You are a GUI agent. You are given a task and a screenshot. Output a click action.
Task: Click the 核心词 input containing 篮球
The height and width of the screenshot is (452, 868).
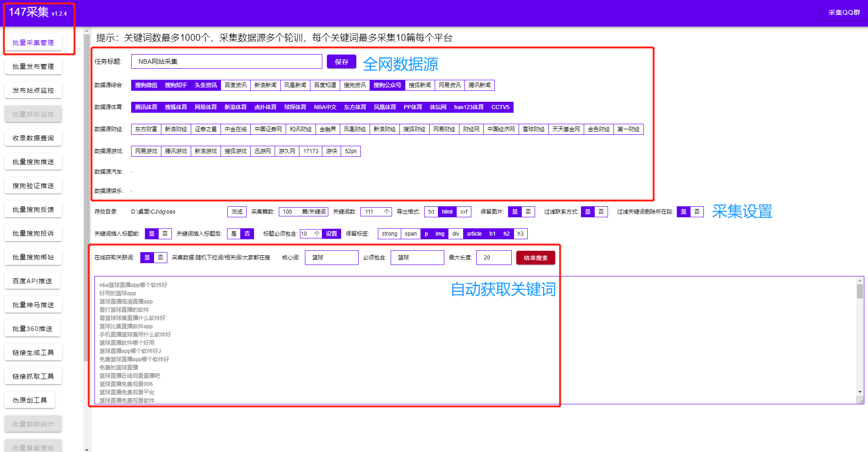[x=331, y=257]
